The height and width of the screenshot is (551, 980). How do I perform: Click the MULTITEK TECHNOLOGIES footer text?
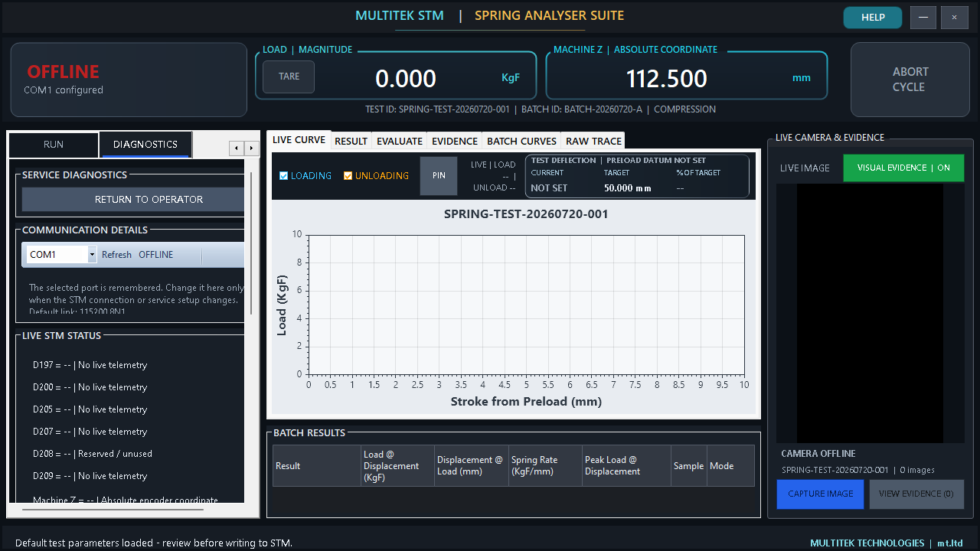(867, 543)
